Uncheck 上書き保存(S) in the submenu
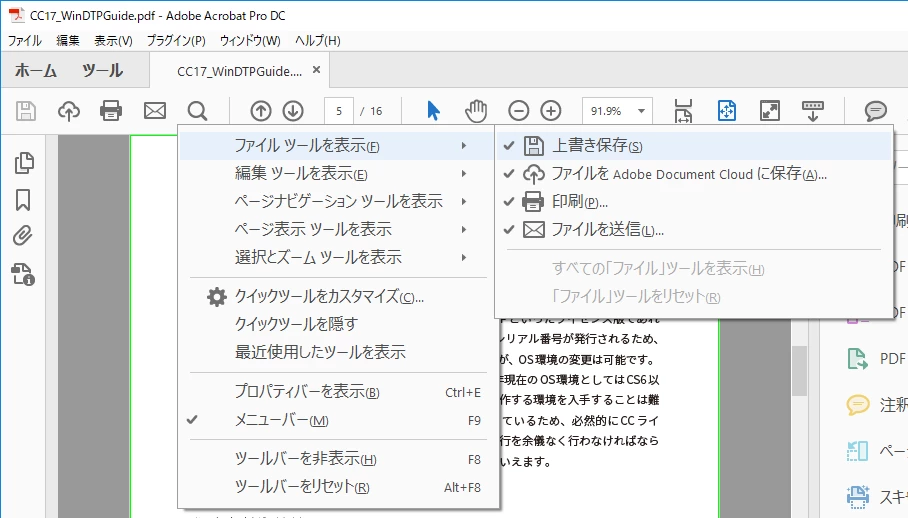Viewport: 908px width, 518px height. (693, 146)
